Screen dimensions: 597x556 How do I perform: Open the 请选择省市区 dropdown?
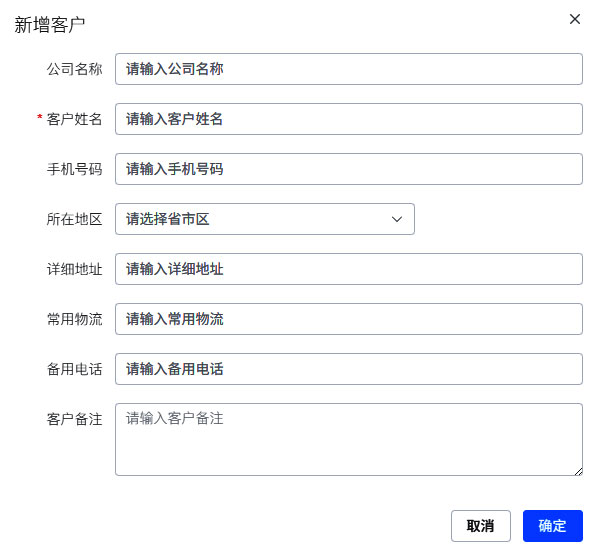[265, 219]
